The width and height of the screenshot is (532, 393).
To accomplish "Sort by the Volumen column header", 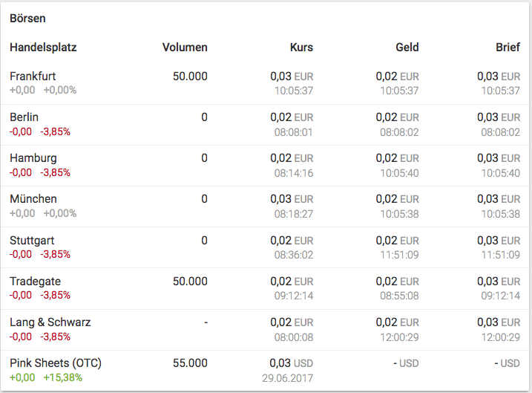I will click(185, 48).
